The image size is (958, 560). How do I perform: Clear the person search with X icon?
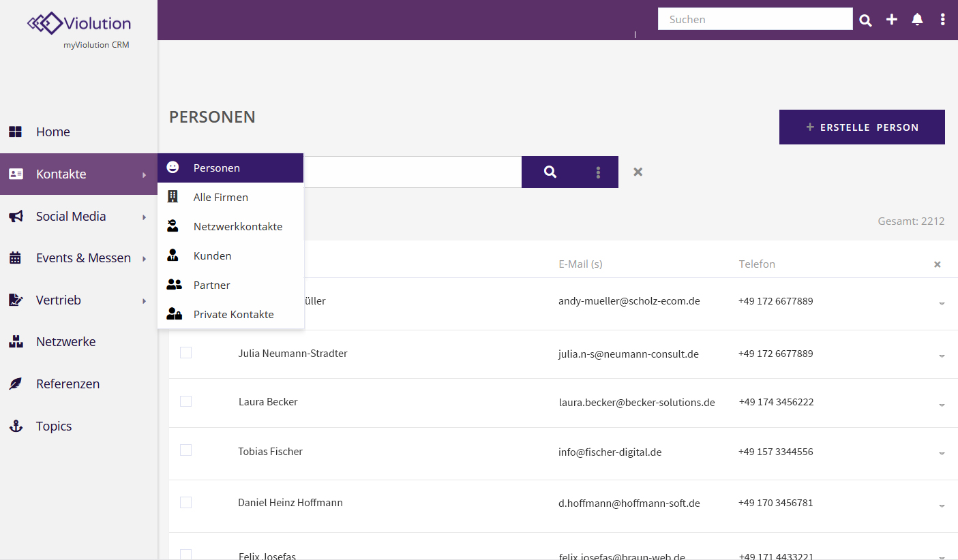tap(638, 172)
